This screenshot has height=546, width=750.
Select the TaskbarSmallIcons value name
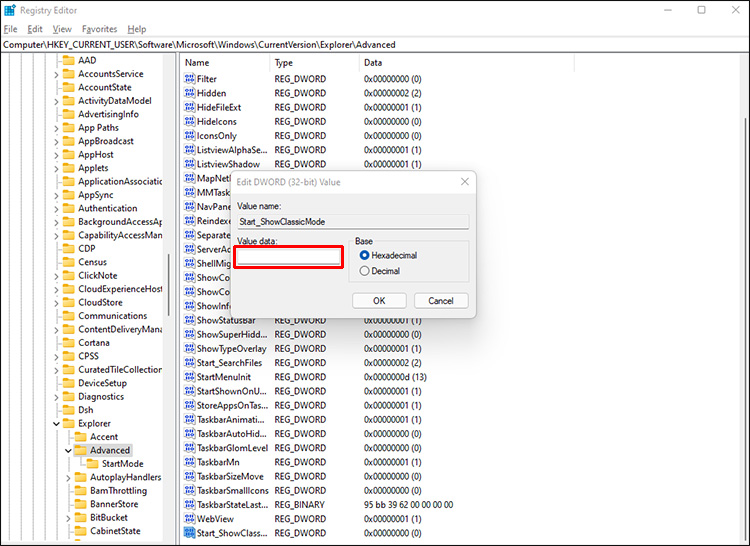(232, 491)
